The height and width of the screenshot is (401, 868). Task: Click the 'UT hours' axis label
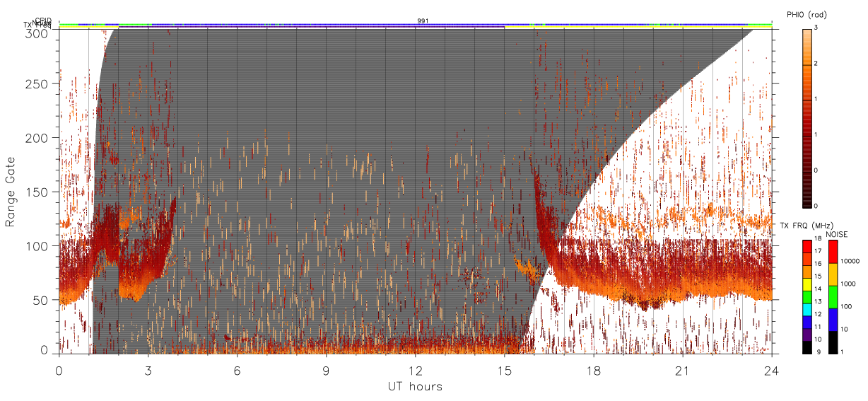coord(415,386)
